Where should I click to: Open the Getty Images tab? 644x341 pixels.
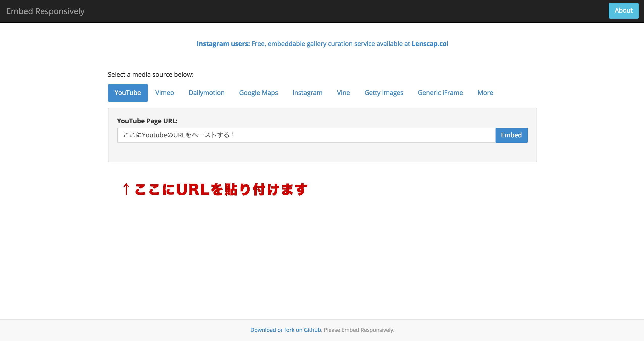(x=384, y=93)
